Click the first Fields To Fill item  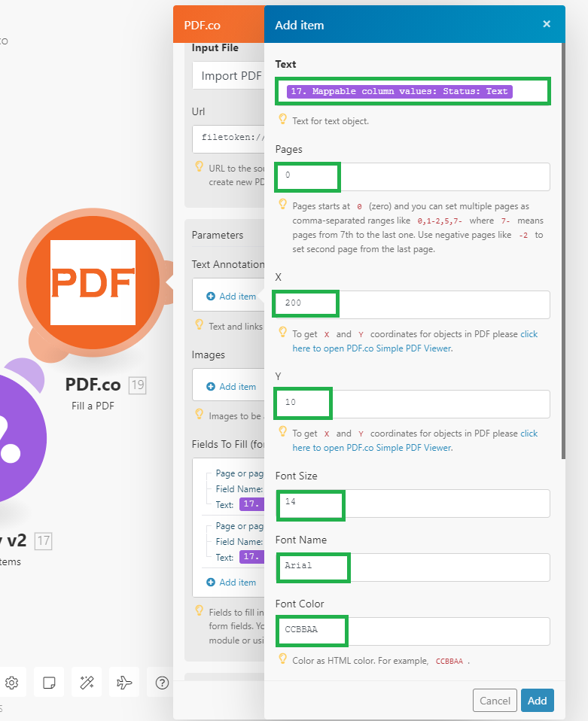[x=235, y=488]
